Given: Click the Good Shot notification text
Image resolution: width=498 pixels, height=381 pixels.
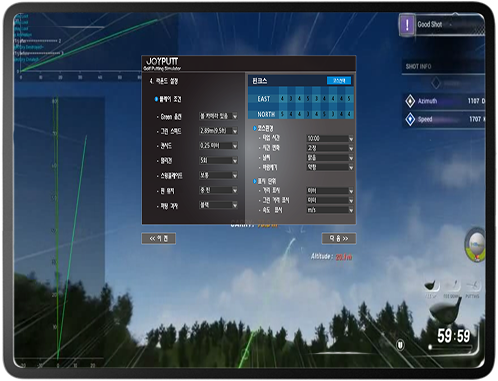Looking at the screenshot, I should point(429,24).
